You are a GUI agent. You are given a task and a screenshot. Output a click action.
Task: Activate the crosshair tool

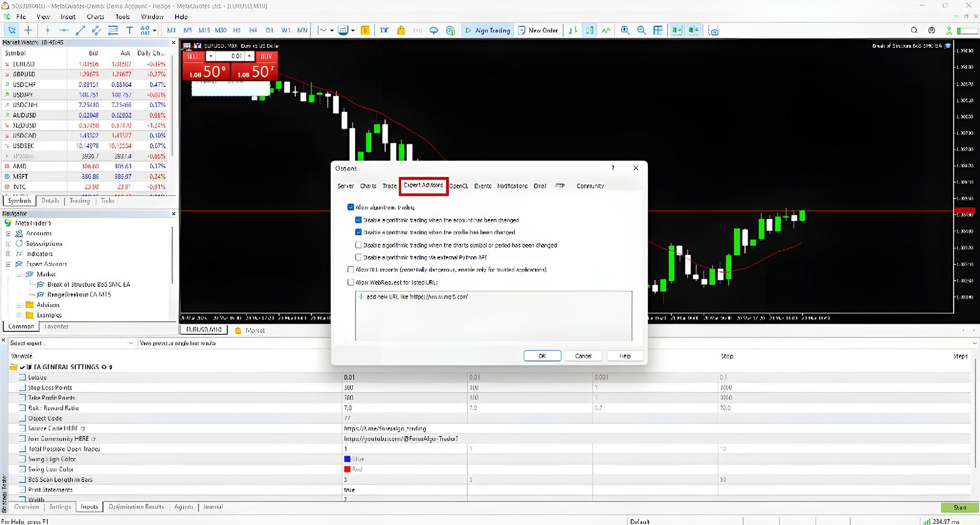[x=28, y=30]
